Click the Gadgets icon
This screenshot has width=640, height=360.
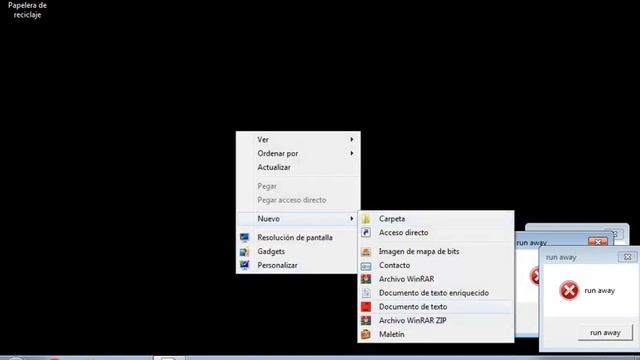[x=244, y=251]
